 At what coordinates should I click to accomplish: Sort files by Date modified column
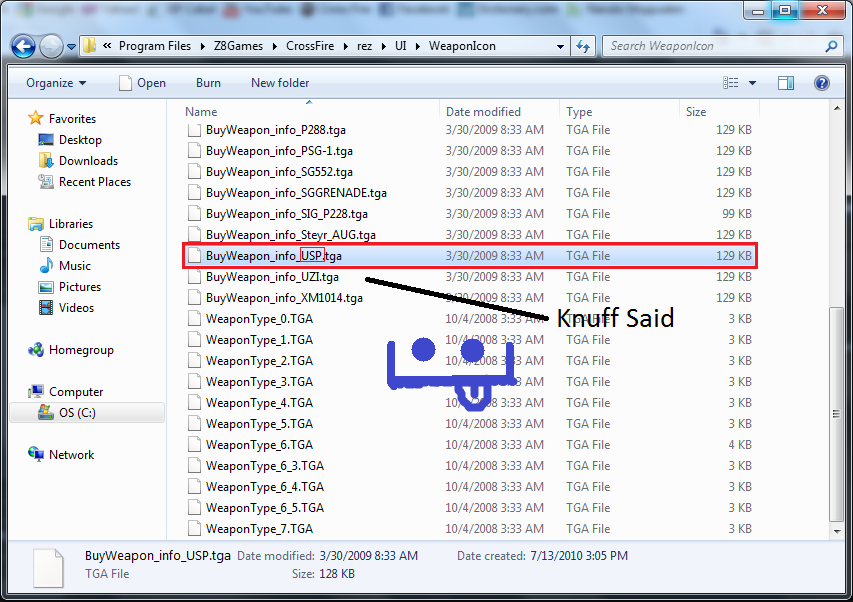[x=483, y=112]
